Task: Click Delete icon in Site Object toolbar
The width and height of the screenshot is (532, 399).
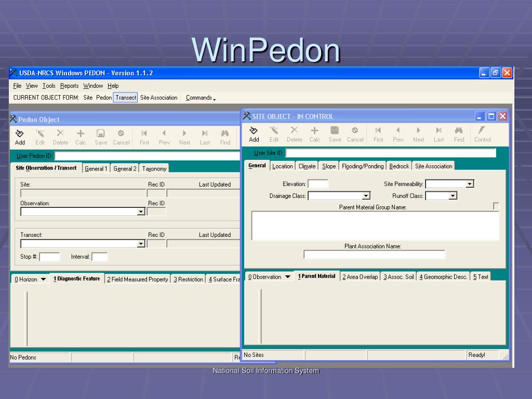Action: click(294, 130)
